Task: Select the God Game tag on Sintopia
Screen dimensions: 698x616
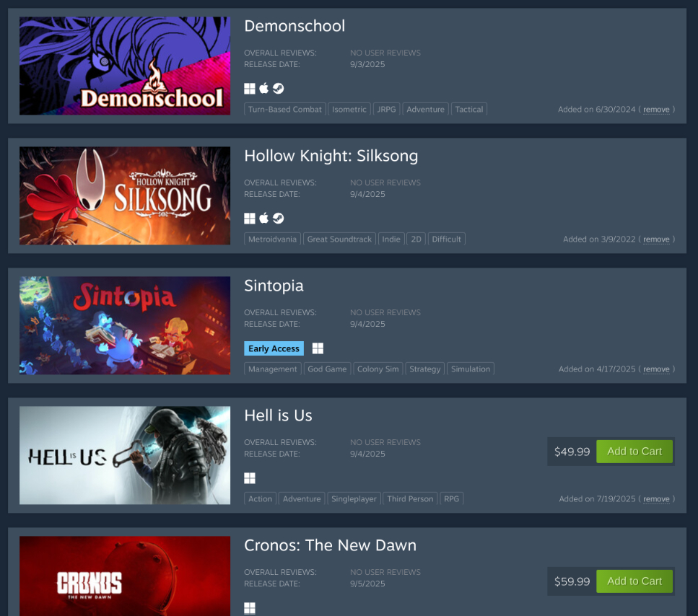Action: coord(327,369)
